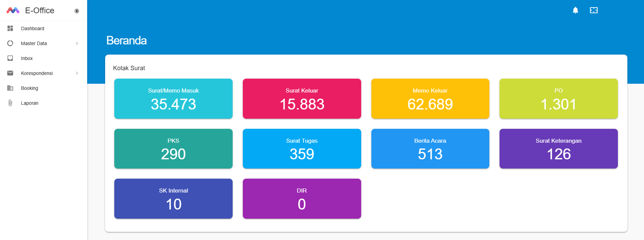
Task: Open the Surat Keterangan card
Action: 559,149
